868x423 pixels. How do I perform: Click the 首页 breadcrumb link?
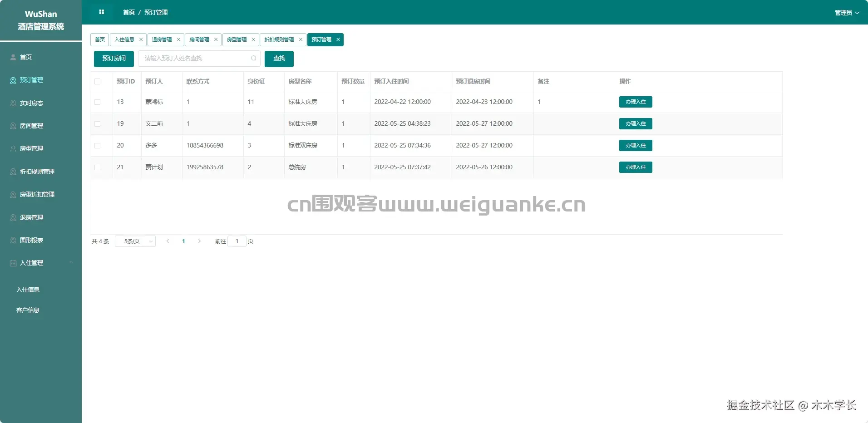(x=129, y=12)
